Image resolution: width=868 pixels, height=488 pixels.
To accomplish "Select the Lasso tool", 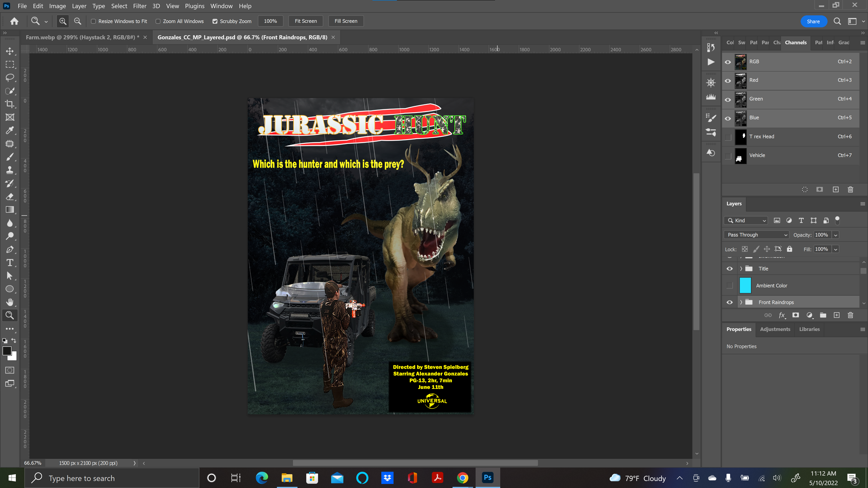I will [x=10, y=78].
